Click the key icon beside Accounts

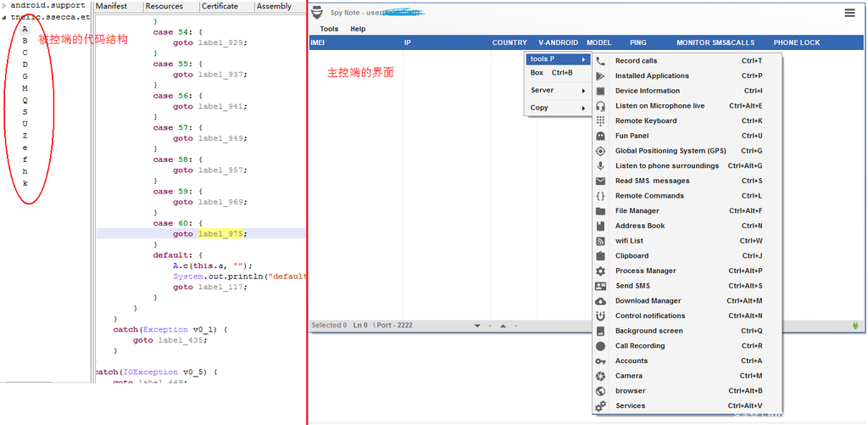tap(600, 361)
